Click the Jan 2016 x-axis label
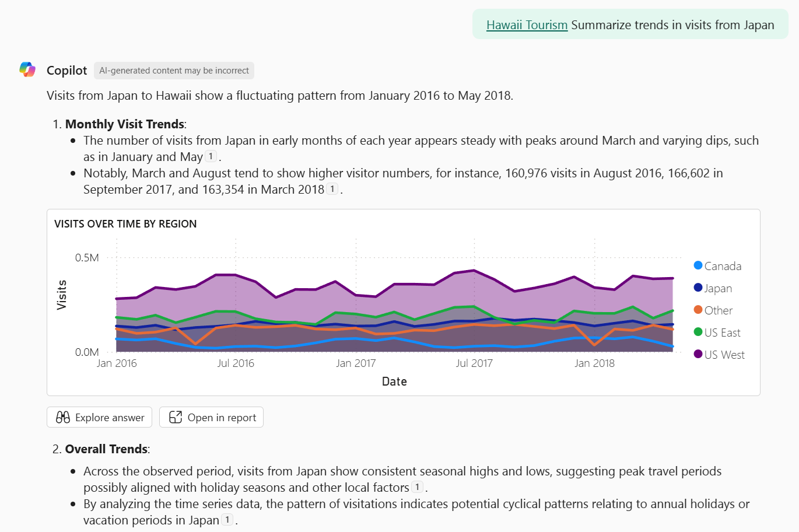Viewport: 799px width, 532px height. pyautogui.click(x=117, y=363)
